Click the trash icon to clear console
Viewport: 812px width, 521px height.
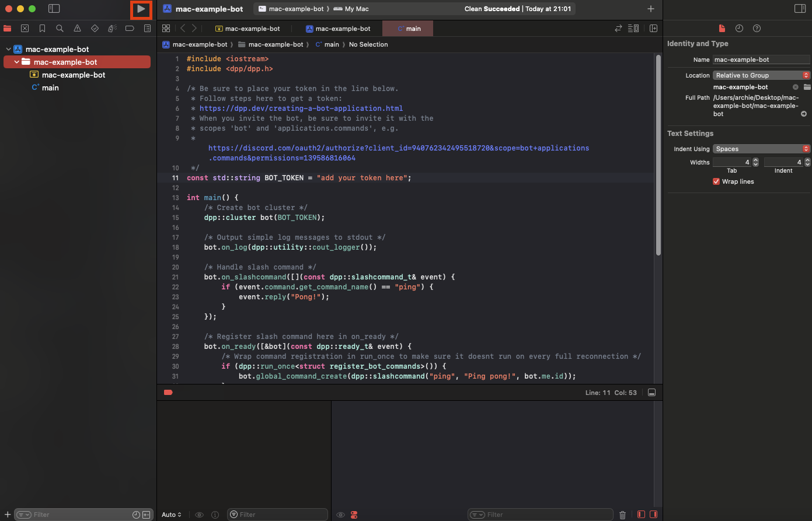click(x=622, y=515)
